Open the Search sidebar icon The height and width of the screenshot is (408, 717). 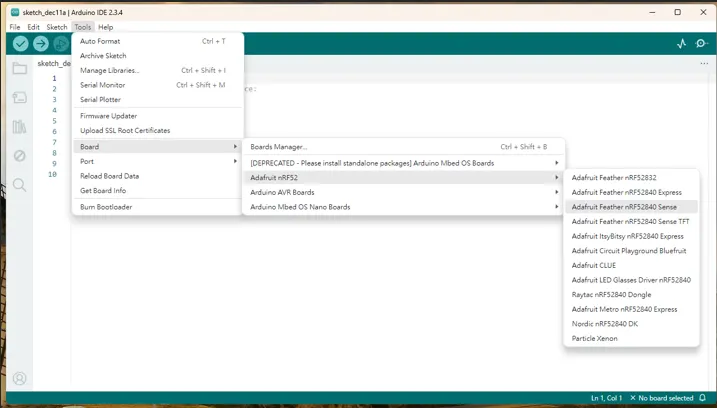click(19, 185)
